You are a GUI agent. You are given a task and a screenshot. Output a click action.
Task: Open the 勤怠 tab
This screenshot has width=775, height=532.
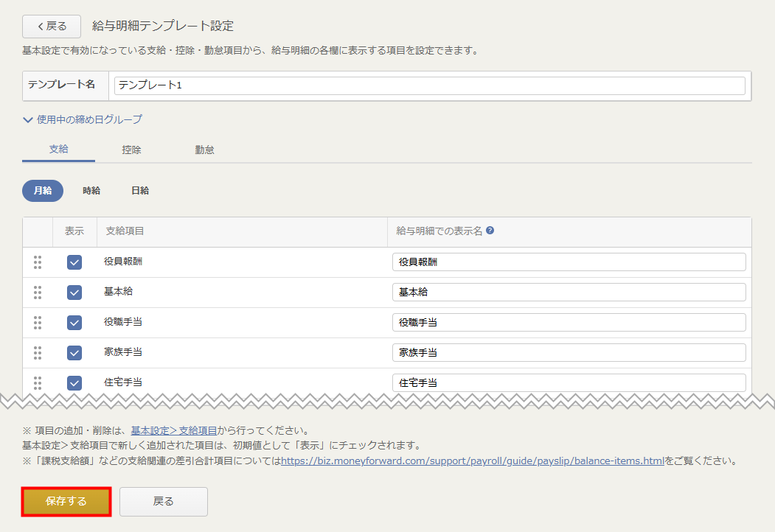pos(204,150)
